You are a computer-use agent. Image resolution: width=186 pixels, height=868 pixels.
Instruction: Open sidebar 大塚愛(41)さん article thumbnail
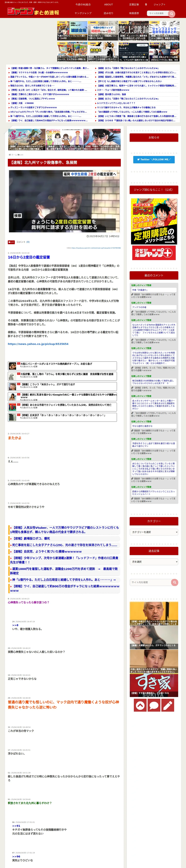154,637
